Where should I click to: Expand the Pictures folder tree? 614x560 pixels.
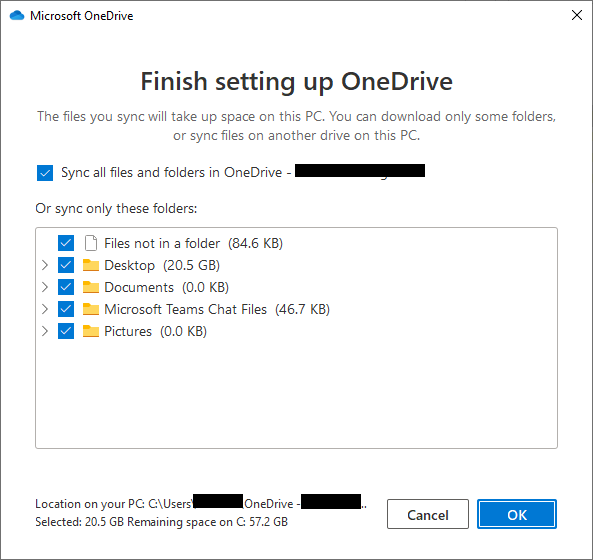pos(44,331)
